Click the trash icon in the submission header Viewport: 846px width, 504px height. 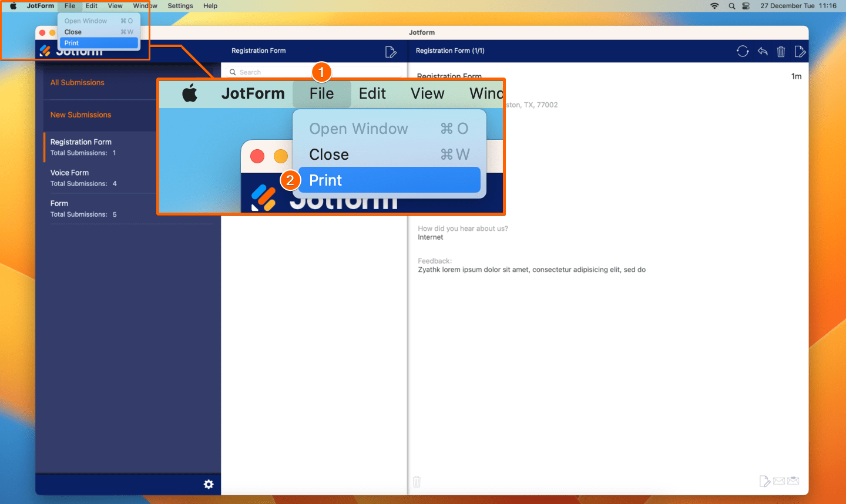point(781,51)
